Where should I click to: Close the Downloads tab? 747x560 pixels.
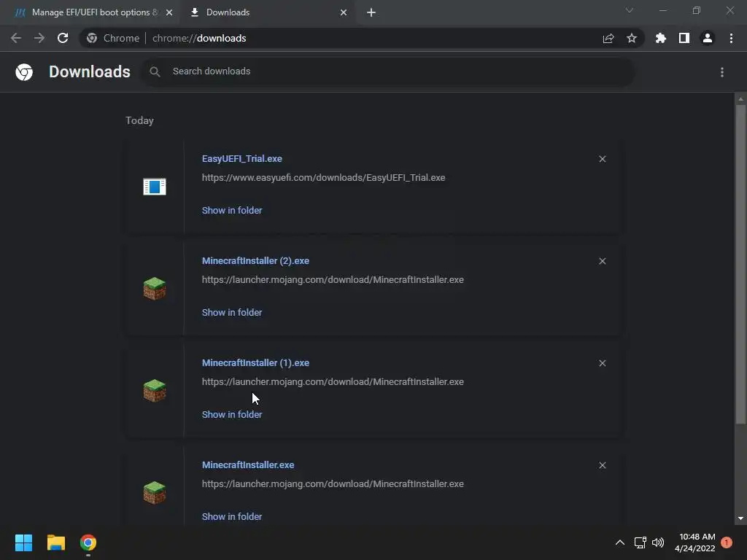click(344, 13)
